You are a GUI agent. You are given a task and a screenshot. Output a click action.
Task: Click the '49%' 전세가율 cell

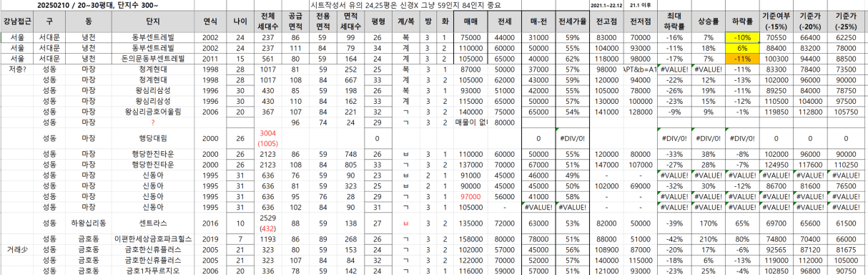pyautogui.click(x=572, y=175)
